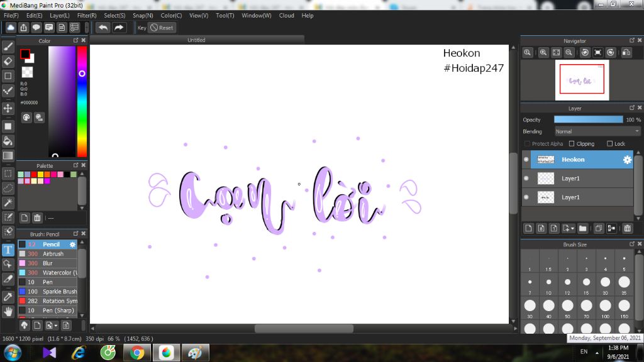This screenshot has height=362, width=644.
Task: Adjust the layer Opacity slider
Action: [588, 119]
